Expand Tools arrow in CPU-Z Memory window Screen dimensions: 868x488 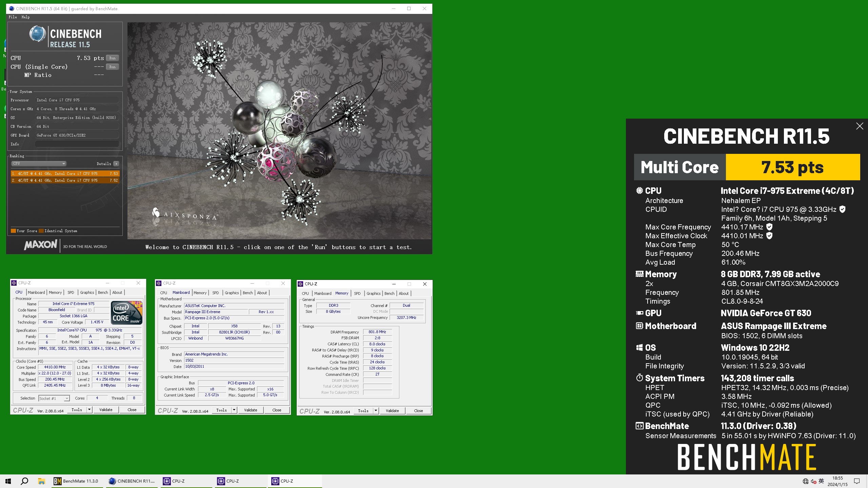pos(376,411)
